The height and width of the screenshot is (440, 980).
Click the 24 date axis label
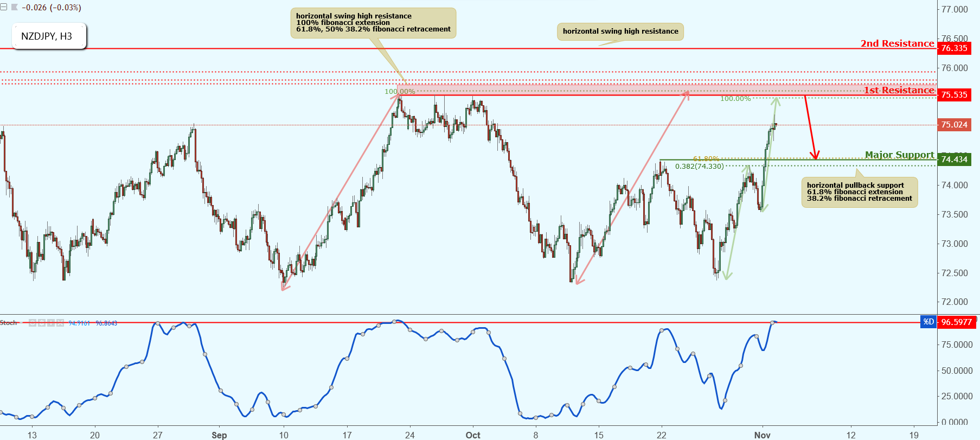410,435
